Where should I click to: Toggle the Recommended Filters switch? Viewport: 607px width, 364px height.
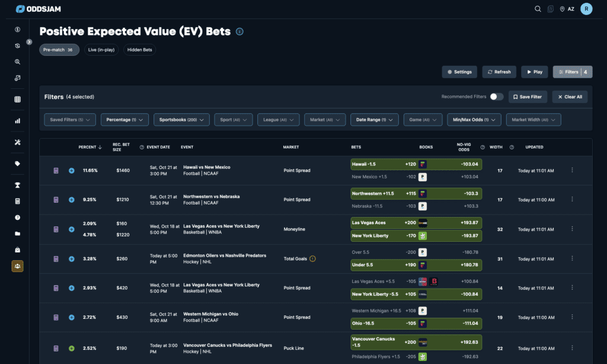[x=496, y=97]
